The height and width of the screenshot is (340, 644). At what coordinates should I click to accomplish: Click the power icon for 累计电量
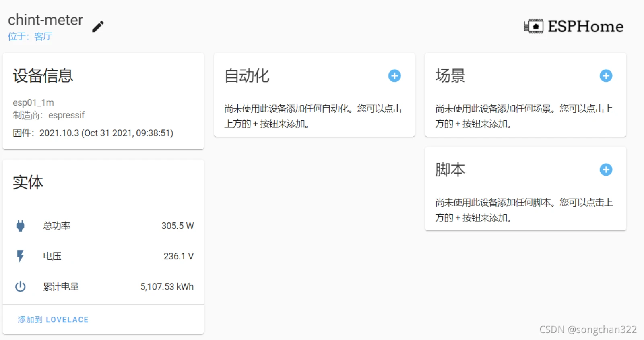point(21,287)
